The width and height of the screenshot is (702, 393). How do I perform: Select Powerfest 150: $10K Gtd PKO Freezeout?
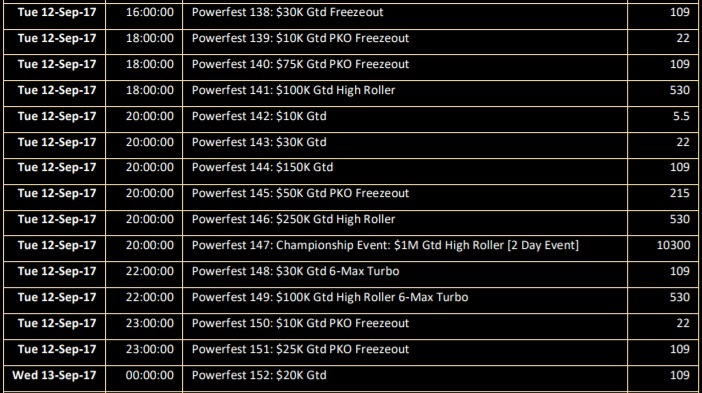(x=300, y=323)
